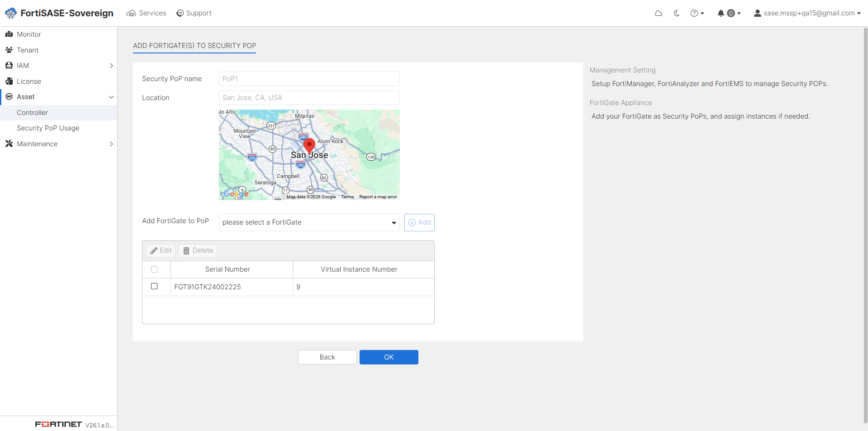
Task: Toggle dark mode moon icon
Action: (x=677, y=13)
